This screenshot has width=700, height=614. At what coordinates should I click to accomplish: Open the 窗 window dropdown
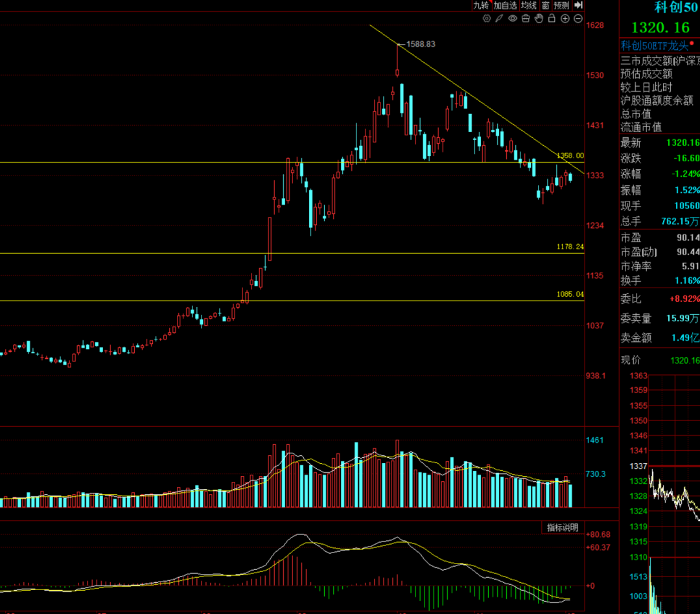point(546,5)
